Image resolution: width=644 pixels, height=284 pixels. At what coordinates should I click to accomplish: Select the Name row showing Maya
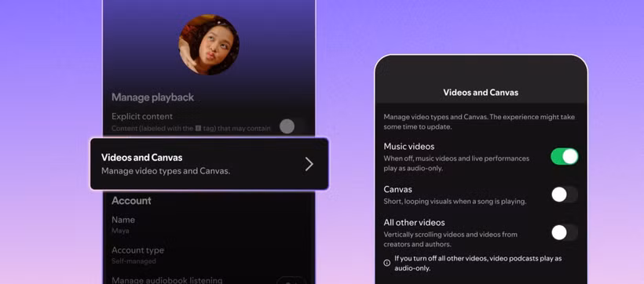pyautogui.click(x=209, y=224)
